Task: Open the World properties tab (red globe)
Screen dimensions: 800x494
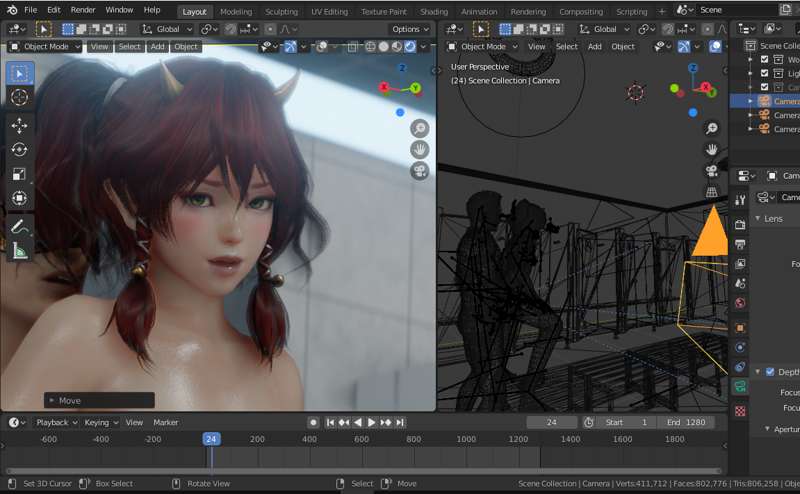Action: tap(740, 303)
